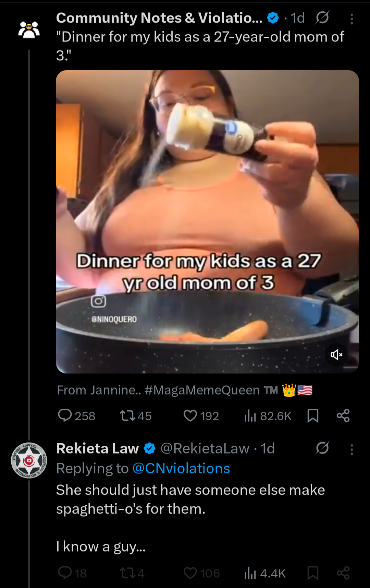This screenshot has height=588, width=370.
Task: Open more options for Community Notes post
Action: pyautogui.click(x=351, y=19)
